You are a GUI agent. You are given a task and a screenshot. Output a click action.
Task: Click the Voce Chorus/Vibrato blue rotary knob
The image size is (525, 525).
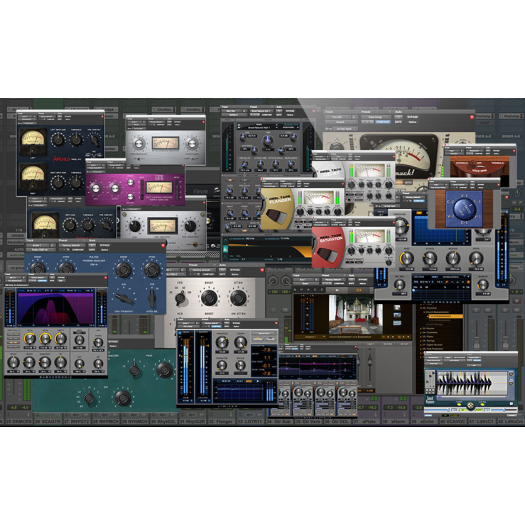coord(464,208)
